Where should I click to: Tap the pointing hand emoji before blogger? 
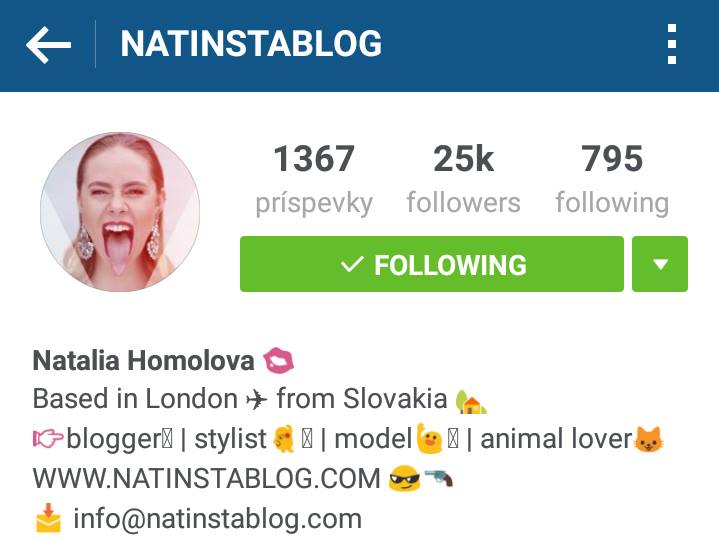(x=48, y=439)
